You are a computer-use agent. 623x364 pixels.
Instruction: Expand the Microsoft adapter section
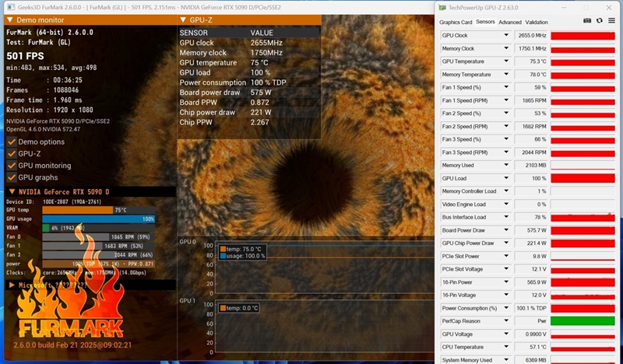[x=10, y=285]
